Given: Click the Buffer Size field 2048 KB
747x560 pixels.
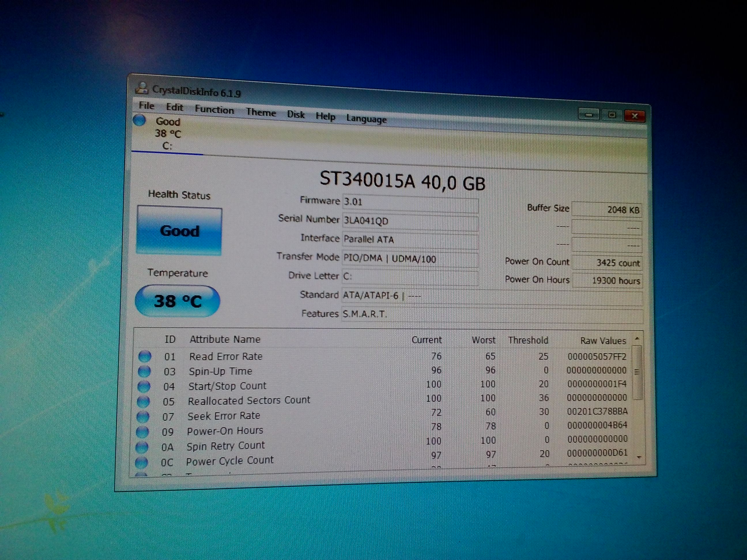Looking at the screenshot, I should click(x=607, y=210).
